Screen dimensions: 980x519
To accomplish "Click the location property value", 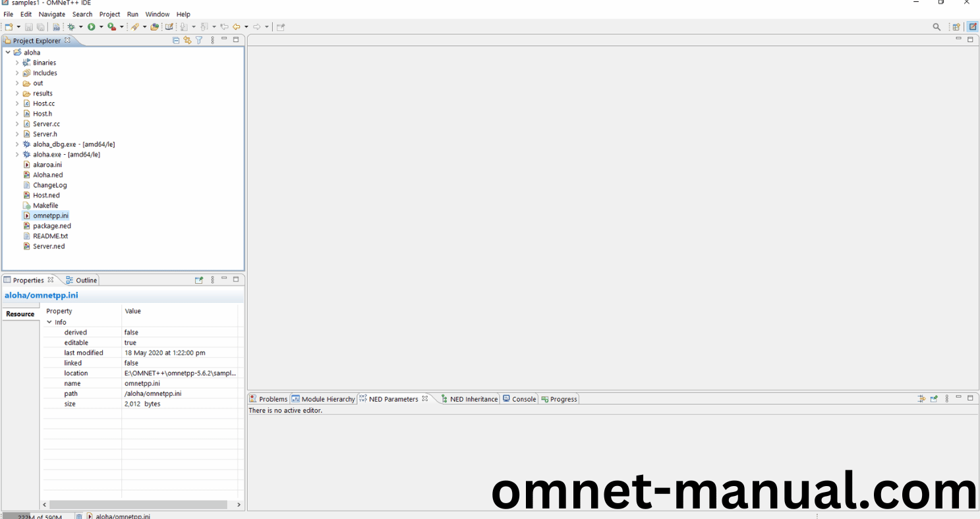I will [x=180, y=373].
